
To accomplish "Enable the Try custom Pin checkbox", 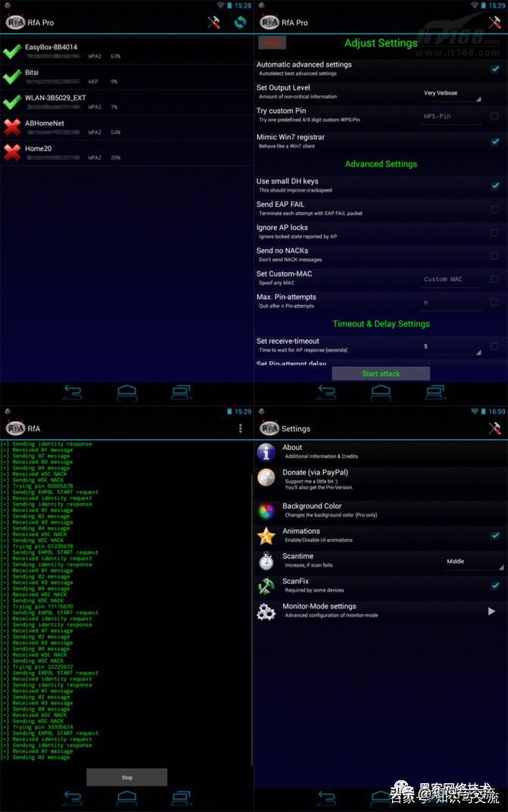I will point(495,116).
